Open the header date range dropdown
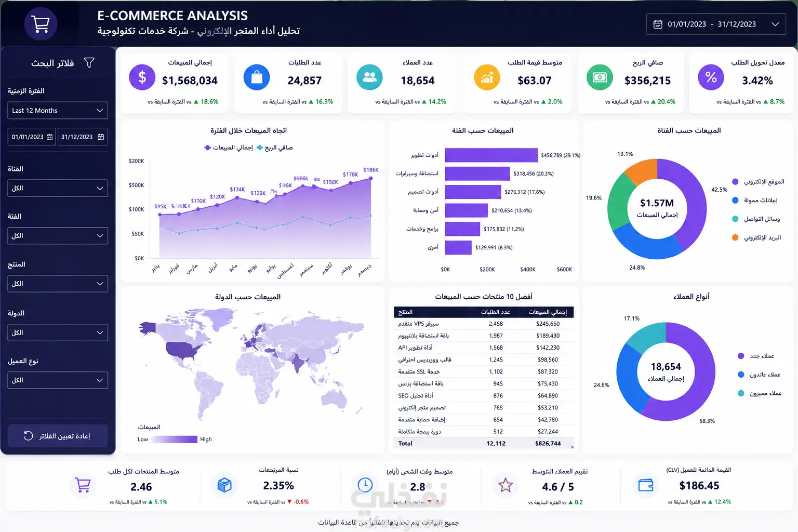This screenshot has height=532, width=798. pyautogui.click(x=715, y=24)
